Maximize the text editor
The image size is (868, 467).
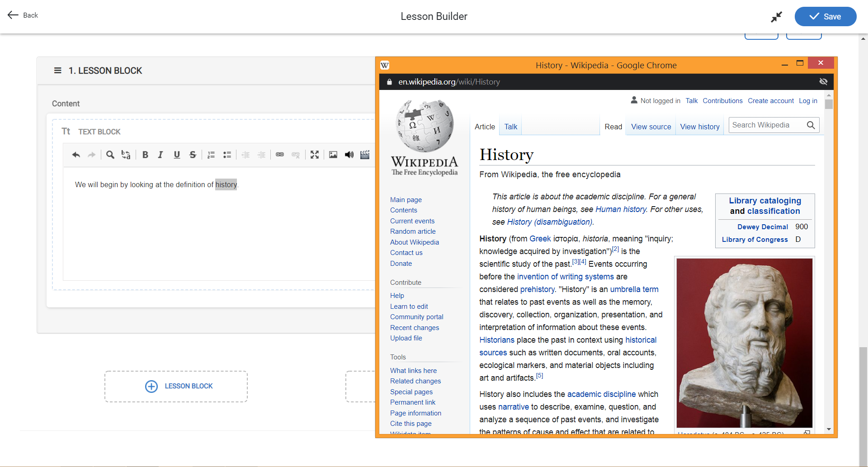(x=315, y=155)
